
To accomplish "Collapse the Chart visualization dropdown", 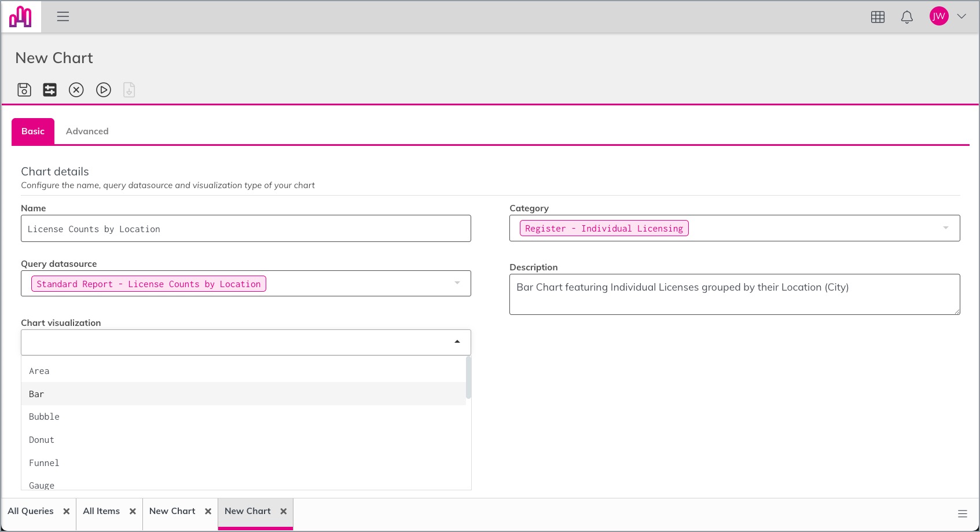I will pyautogui.click(x=457, y=342).
